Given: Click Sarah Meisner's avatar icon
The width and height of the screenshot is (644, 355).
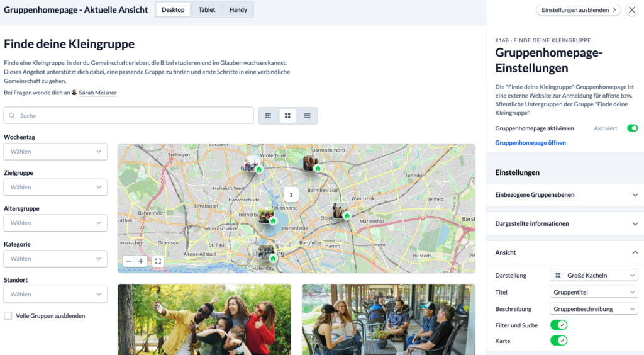Looking at the screenshot, I should 74,93.
